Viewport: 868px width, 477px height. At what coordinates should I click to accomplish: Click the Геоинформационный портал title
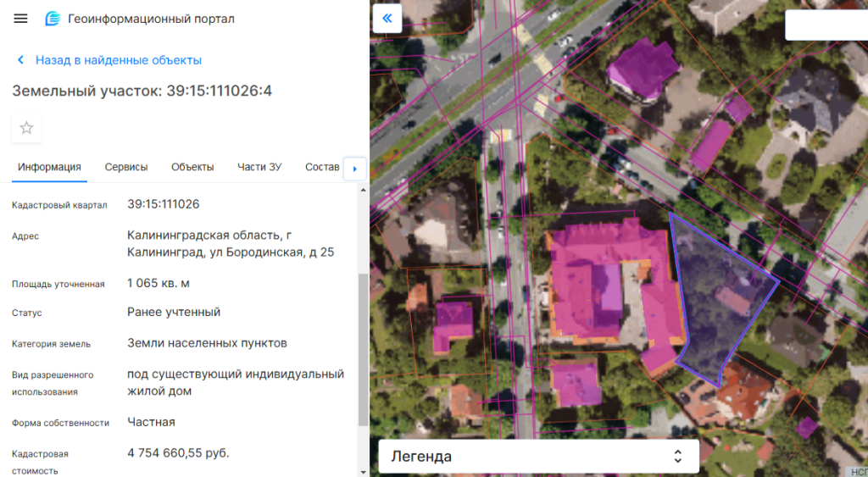151,19
